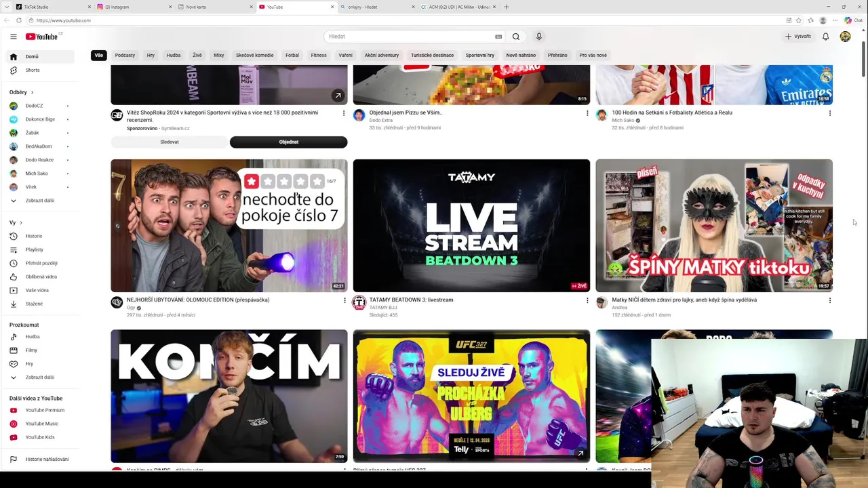Open Historie nahlašování flag item
Image resolution: width=868 pixels, height=488 pixels.
pos(41,460)
